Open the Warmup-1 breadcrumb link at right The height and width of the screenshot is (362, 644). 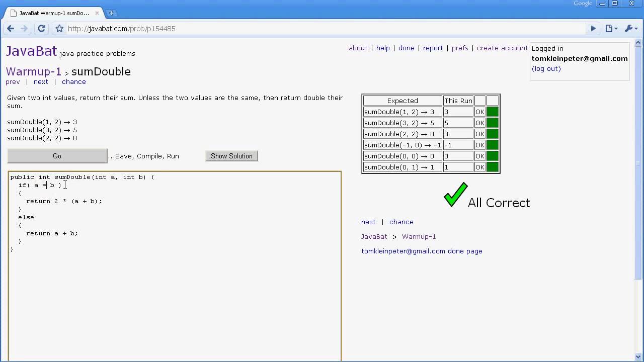[419, 237]
